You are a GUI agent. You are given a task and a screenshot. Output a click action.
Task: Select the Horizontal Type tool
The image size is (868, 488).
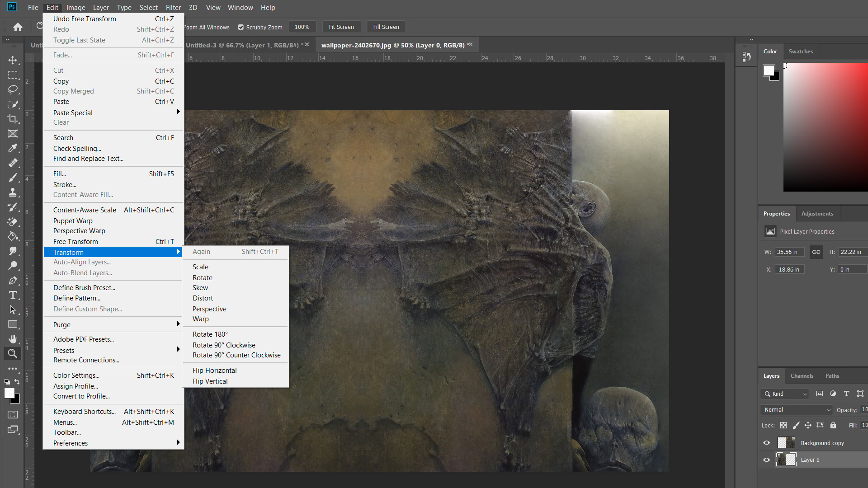[x=13, y=296]
